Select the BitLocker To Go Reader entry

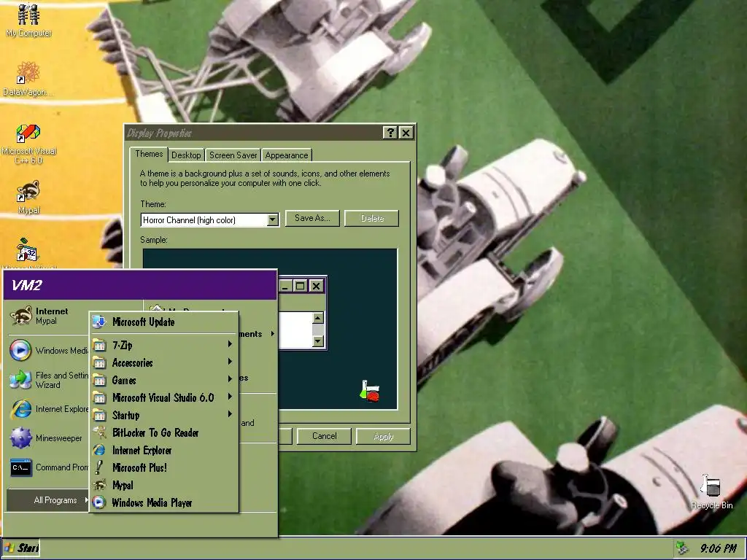click(164, 432)
